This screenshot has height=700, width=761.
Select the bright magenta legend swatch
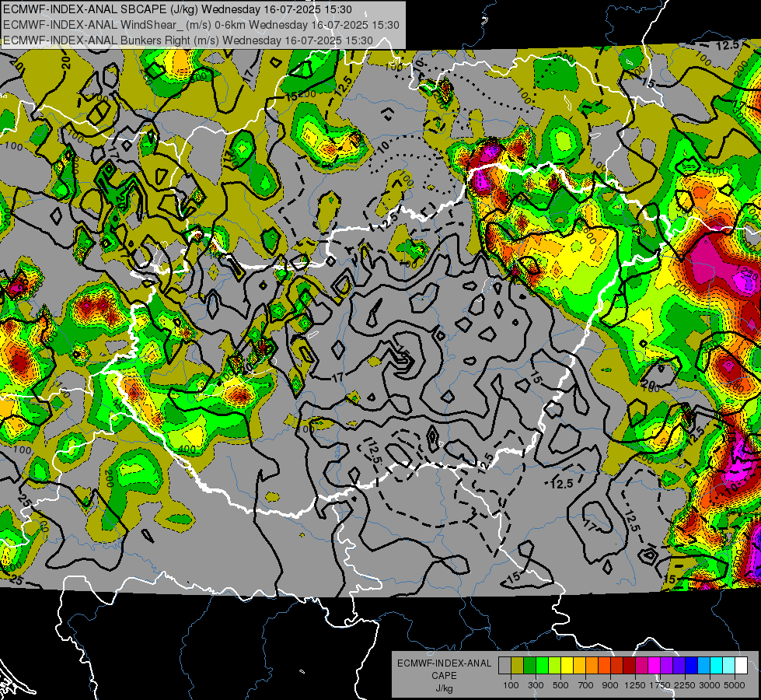click(655, 665)
